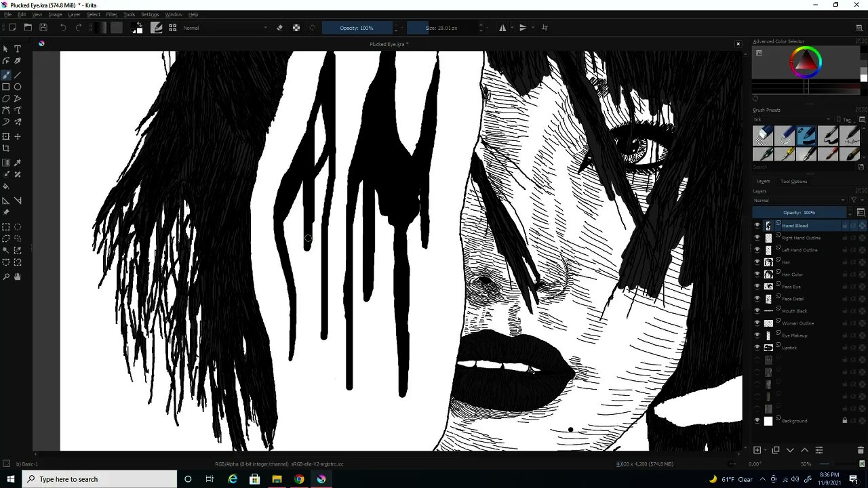Toggle eraser mode in toolbar
Viewport: 868px width, 488px height.
click(279, 28)
